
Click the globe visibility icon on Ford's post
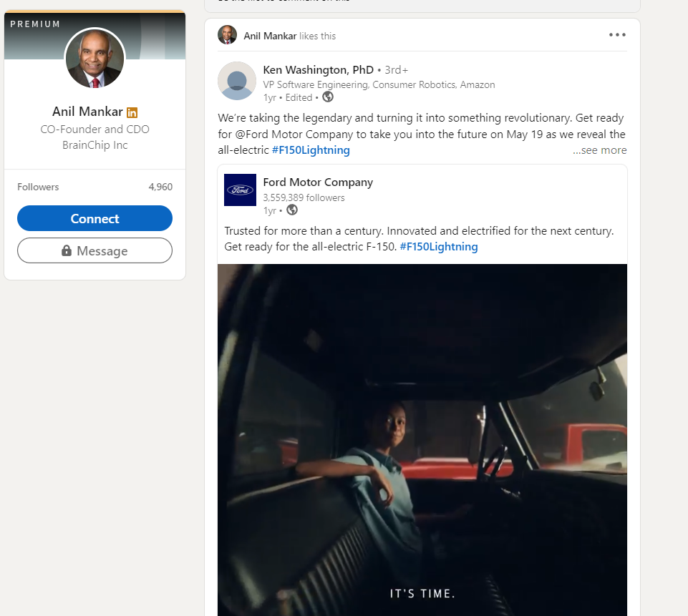coord(292,210)
